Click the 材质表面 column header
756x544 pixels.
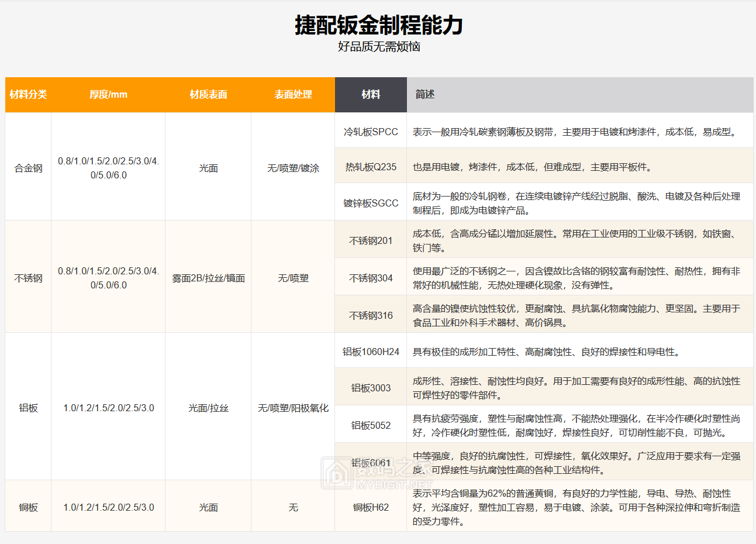[x=208, y=94]
